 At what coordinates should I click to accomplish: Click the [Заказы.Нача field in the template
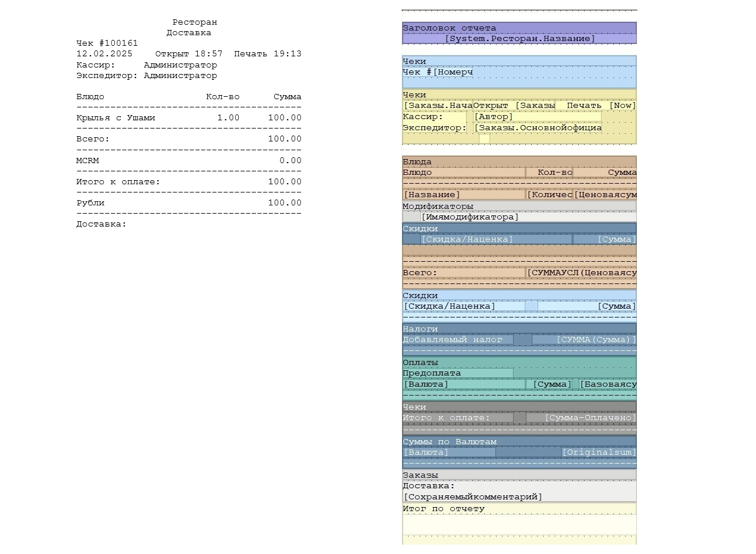[x=438, y=106]
